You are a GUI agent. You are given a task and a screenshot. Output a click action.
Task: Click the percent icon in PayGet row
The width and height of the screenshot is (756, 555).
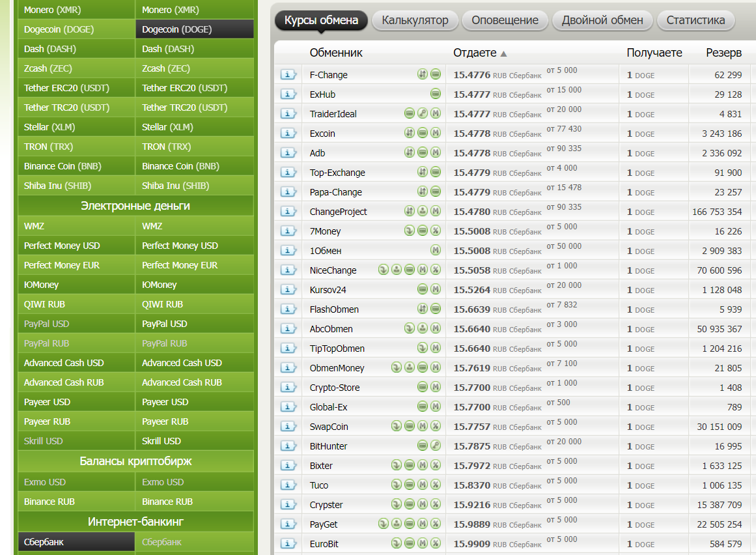(x=436, y=523)
